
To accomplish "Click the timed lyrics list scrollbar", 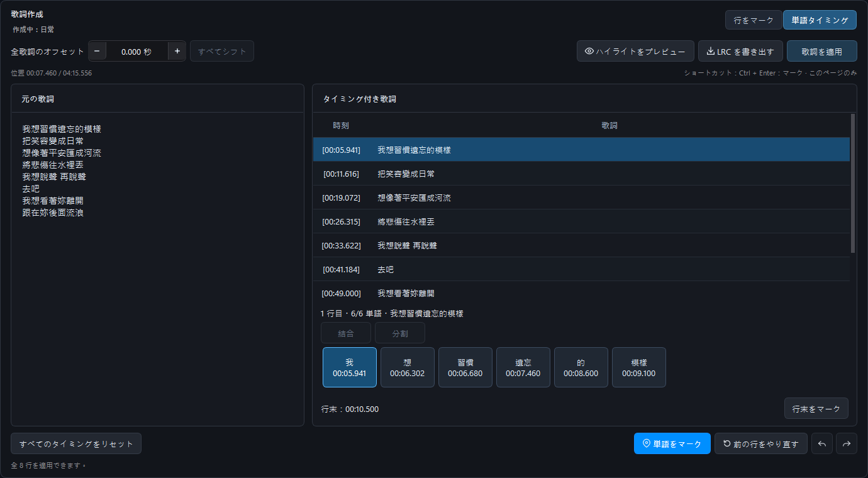I will click(853, 183).
